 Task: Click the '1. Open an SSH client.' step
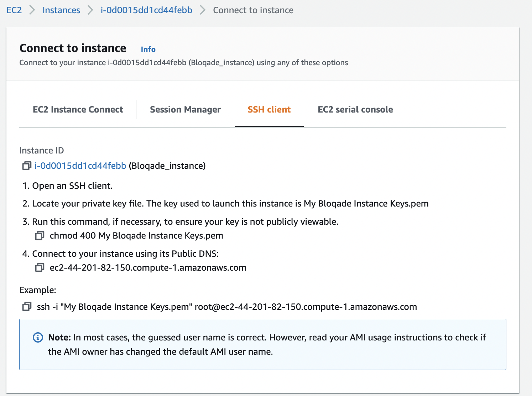(68, 186)
